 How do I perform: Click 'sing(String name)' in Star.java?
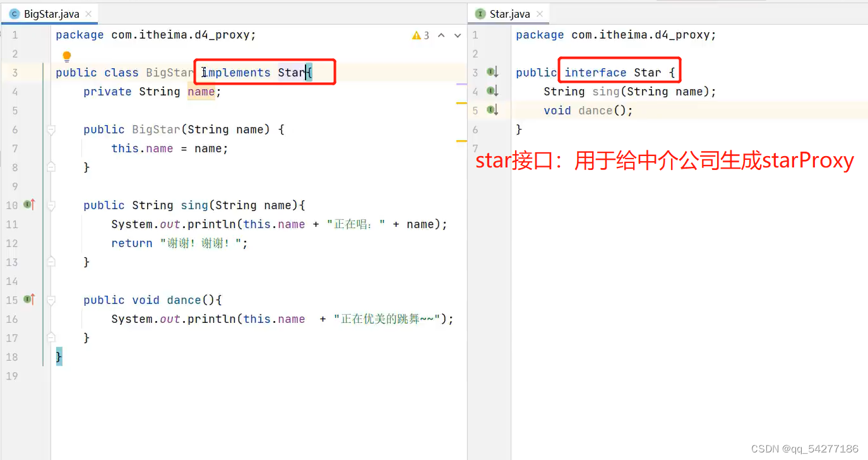click(651, 92)
